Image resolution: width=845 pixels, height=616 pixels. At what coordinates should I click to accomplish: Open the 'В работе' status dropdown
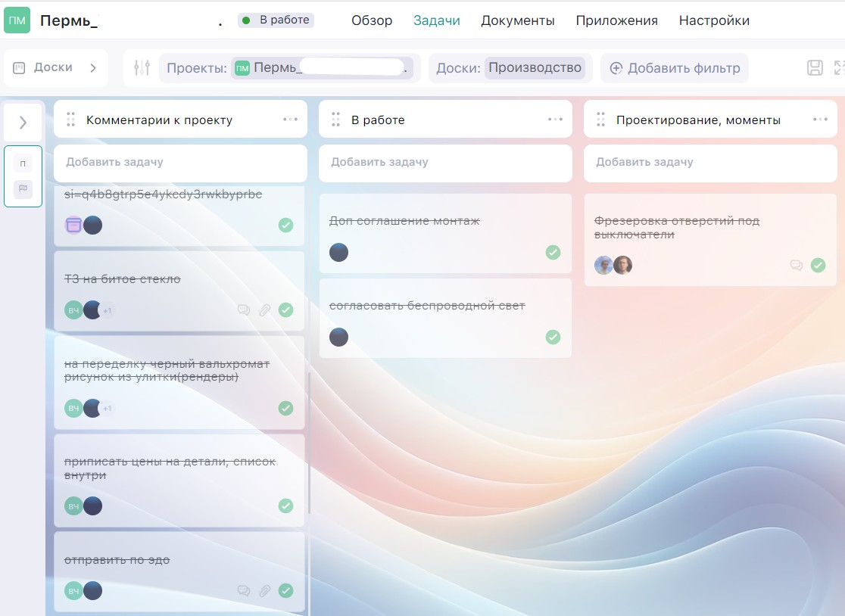276,20
